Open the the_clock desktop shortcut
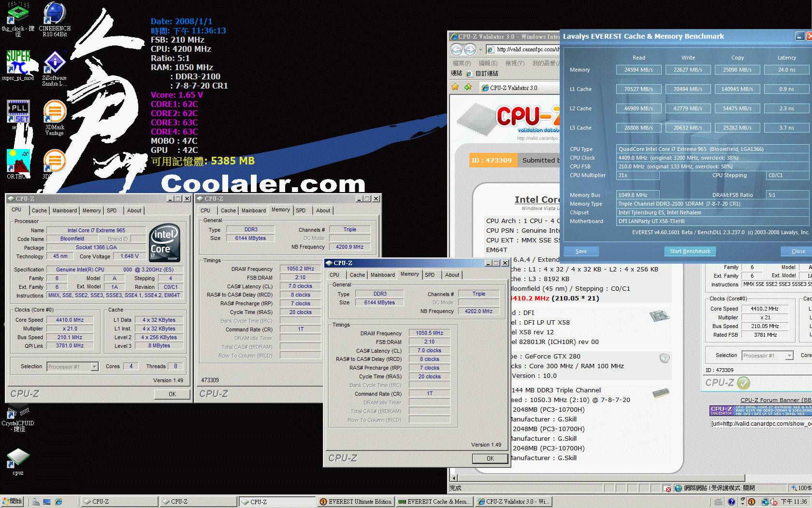 click(18, 19)
